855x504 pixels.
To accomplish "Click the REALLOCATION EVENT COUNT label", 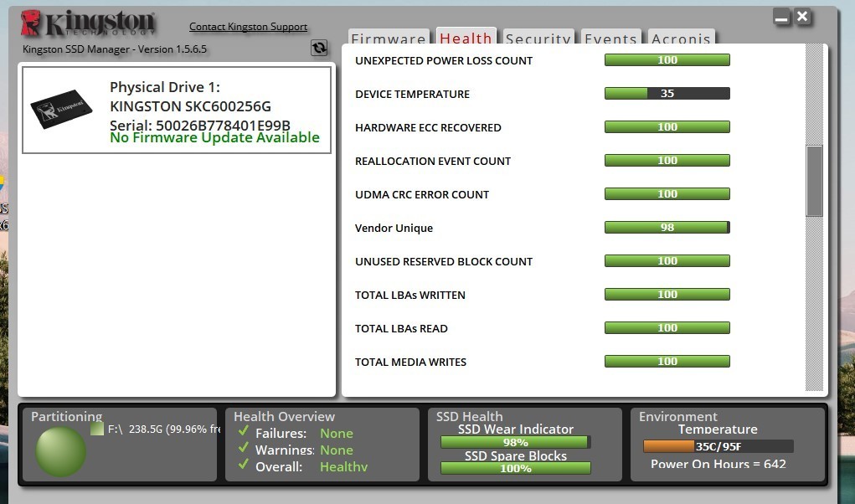I will coord(433,162).
